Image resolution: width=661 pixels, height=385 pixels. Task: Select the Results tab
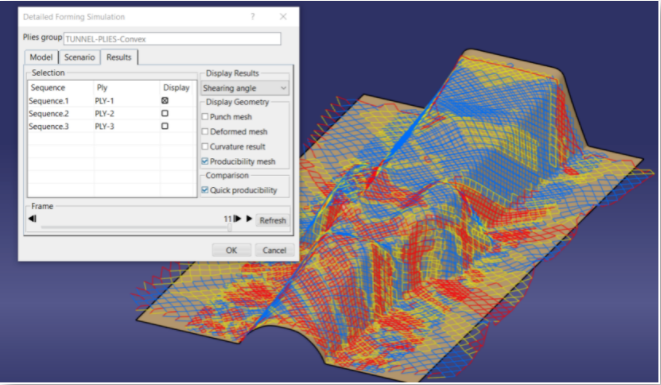[119, 57]
